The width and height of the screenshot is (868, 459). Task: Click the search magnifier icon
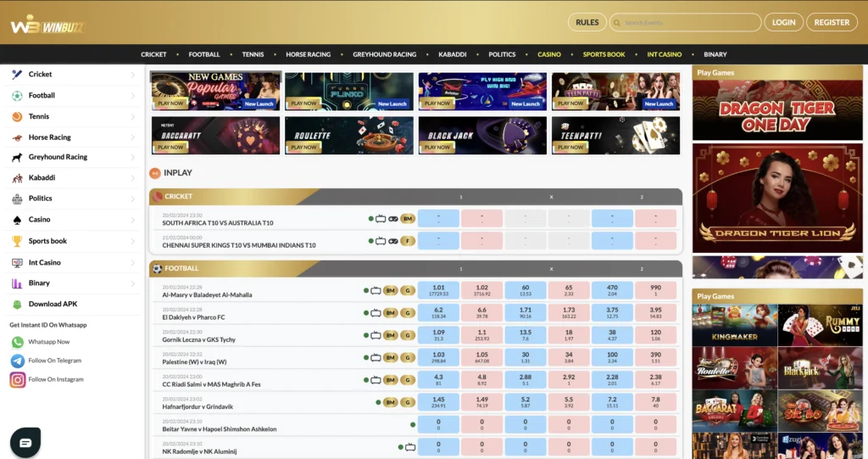coord(617,23)
